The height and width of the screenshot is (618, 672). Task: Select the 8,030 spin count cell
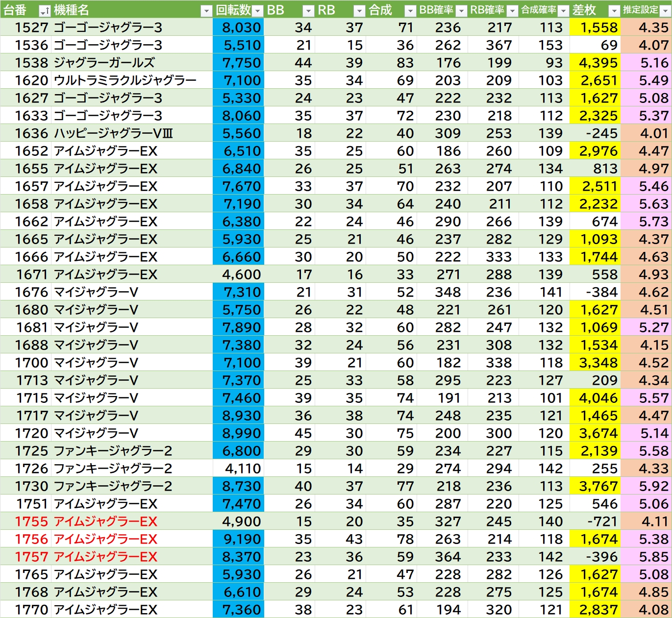(x=238, y=27)
